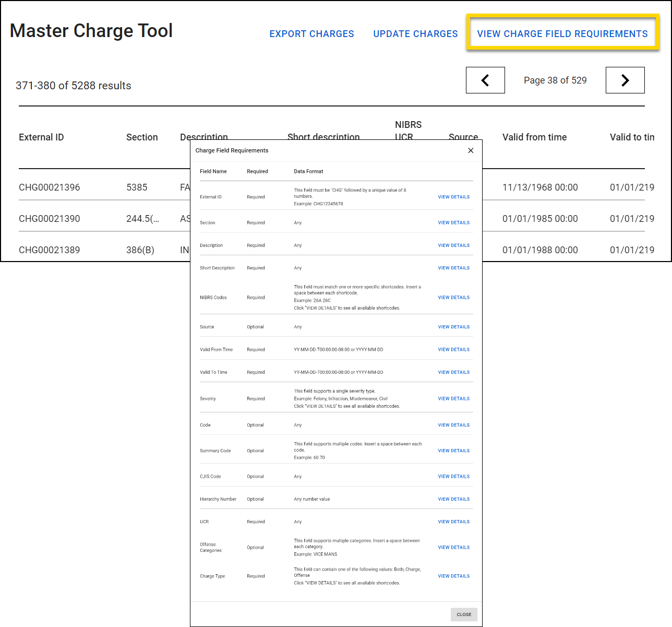Screen dimensions: 672x627
Task: View details for the Severity field
Action: [453, 398]
